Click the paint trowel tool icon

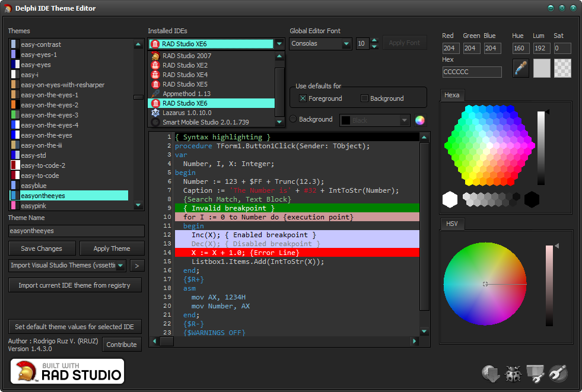point(535,374)
